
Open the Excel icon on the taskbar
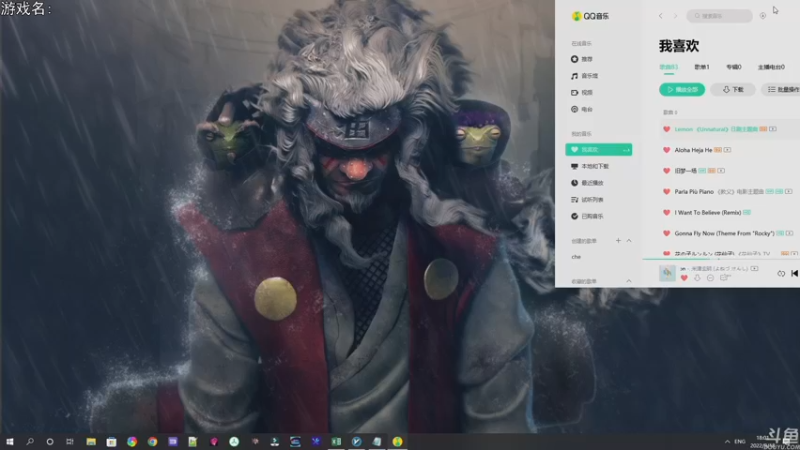coord(336,441)
